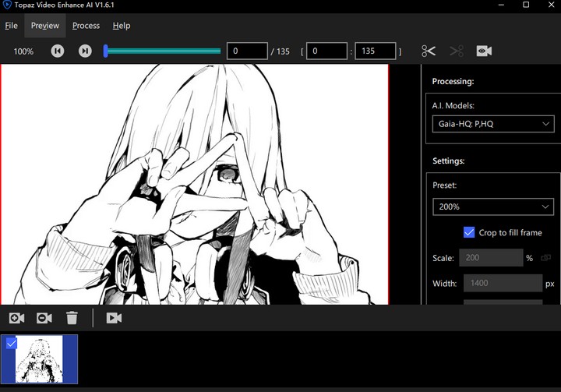Image resolution: width=561 pixels, height=392 pixels.
Task: Open the File menu
Action: click(11, 26)
